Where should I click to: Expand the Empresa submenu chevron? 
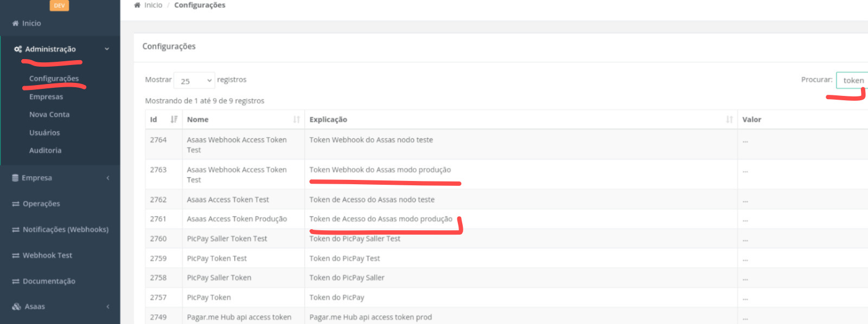pyautogui.click(x=108, y=178)
